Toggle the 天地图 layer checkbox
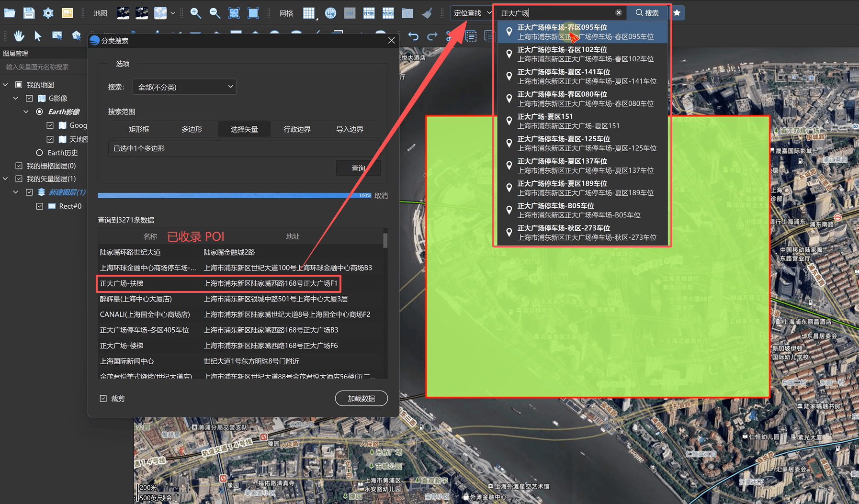Viewport: 859px width, 504px height. pyautogui.click(x=50, y=139)
